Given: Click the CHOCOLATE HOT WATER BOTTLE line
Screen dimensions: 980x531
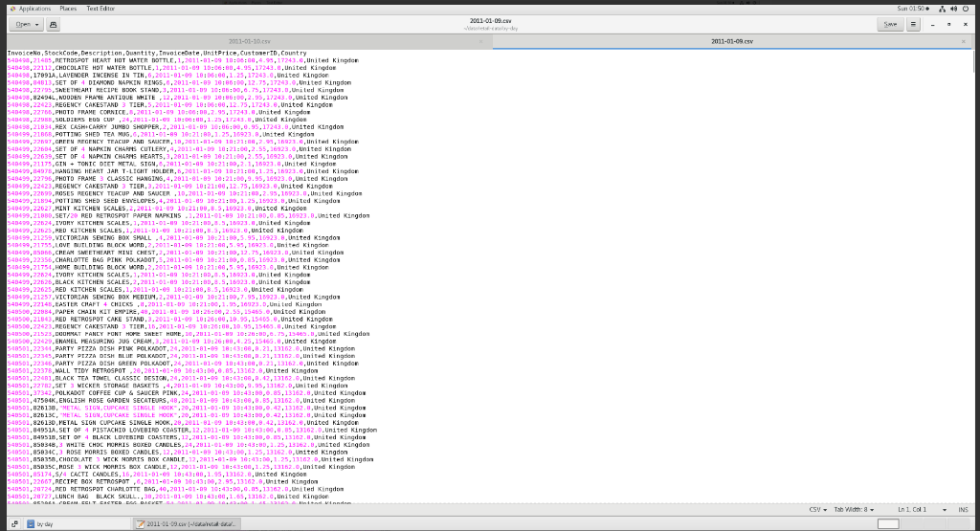Looking at the screenshot, I should pos(172,68).
